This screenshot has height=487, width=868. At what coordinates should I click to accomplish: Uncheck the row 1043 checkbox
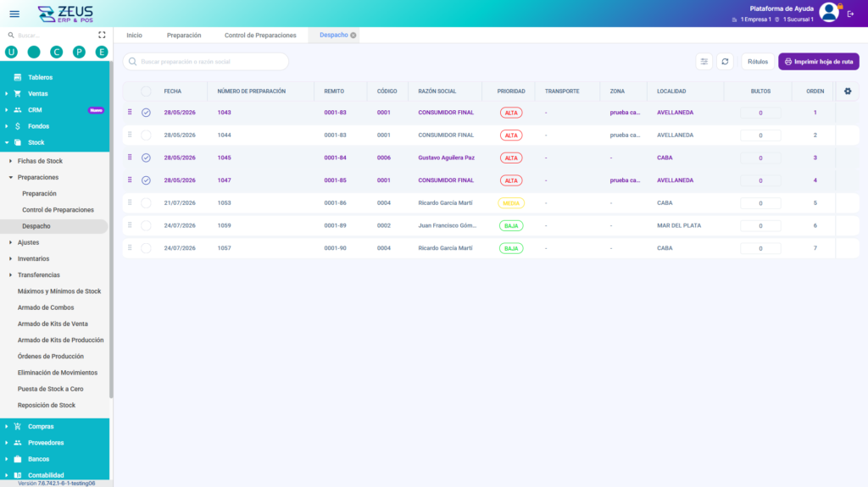coord(146,113)
